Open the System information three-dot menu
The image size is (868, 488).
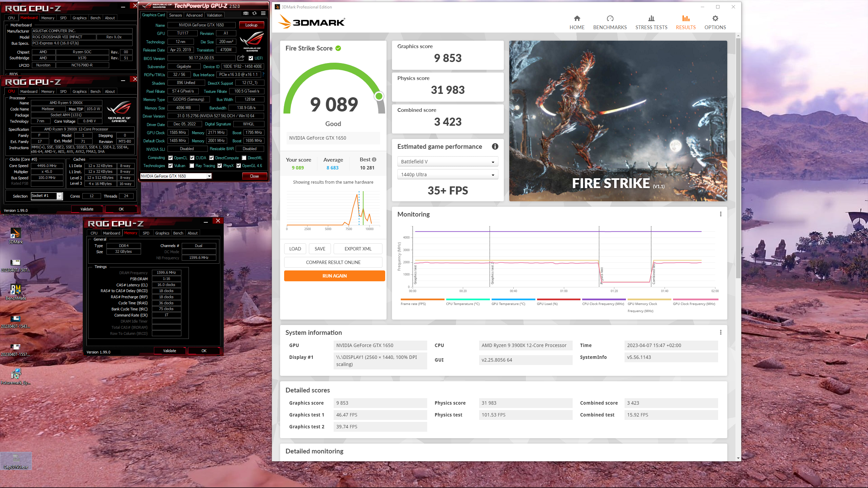tap(721, 332)
